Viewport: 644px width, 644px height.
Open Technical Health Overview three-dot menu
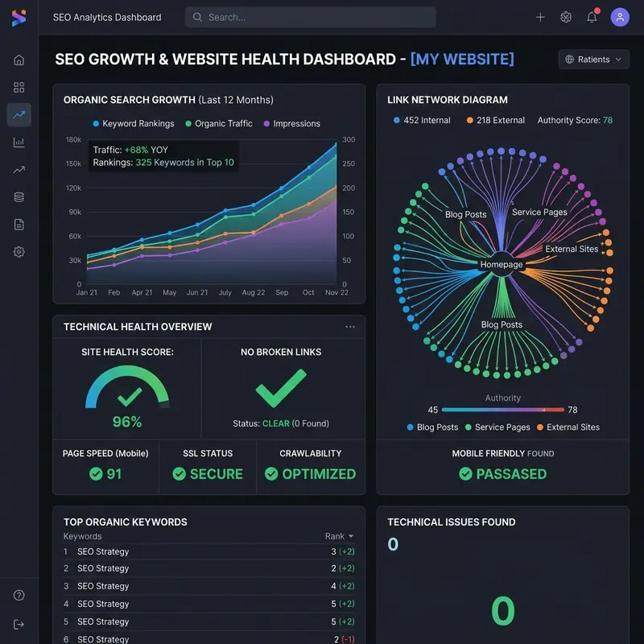350,327
